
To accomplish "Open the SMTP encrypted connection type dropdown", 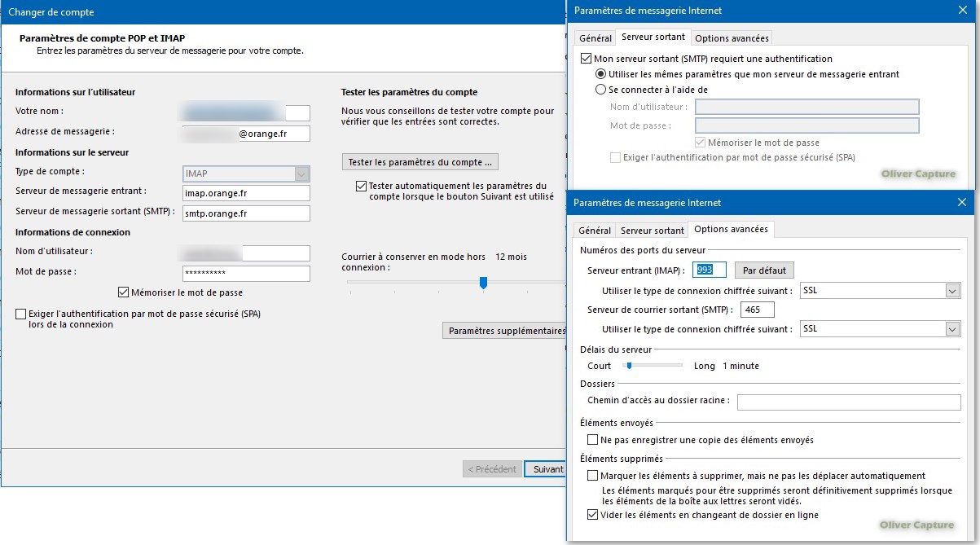I will pos(952,329).
